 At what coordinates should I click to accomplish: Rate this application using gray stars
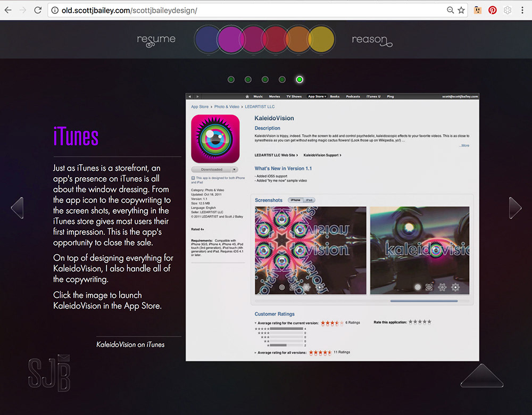(420, 322)
